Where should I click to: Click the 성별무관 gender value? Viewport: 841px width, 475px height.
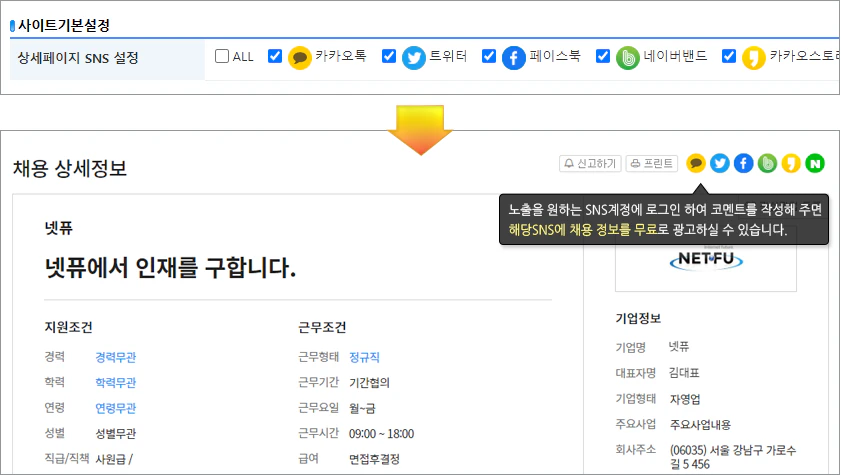pos(116,433)
